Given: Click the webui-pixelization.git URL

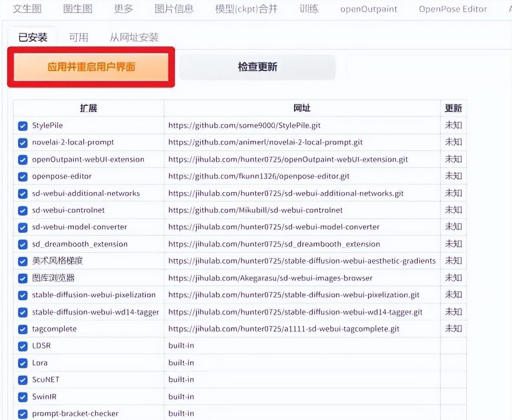Looking at the screenshot, I should [x=294, y=295].
